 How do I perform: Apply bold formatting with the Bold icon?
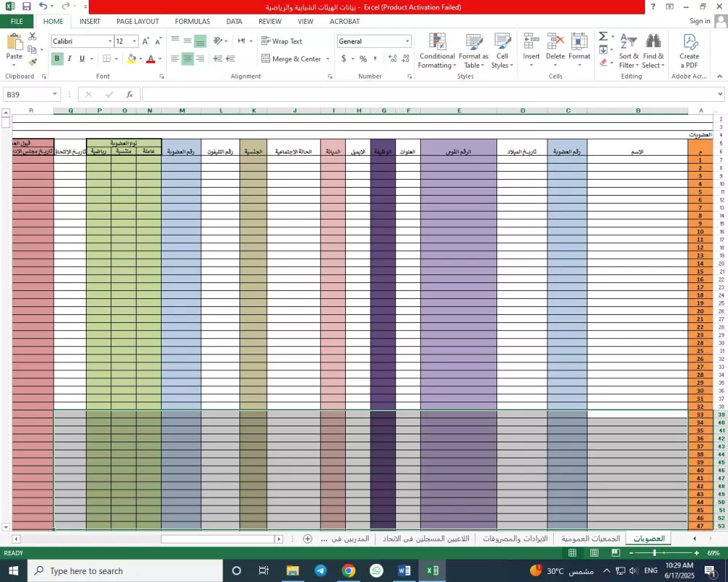[x=57, y=58]
